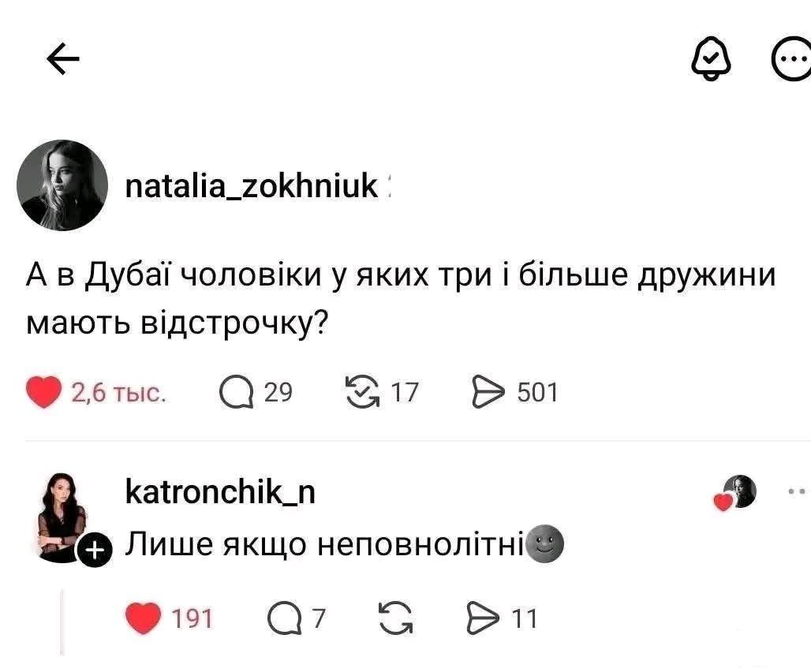The width and height of the screenshot is (811, 672).
Task: Repost the main post with 17 reposts
Action: [362, 392]
